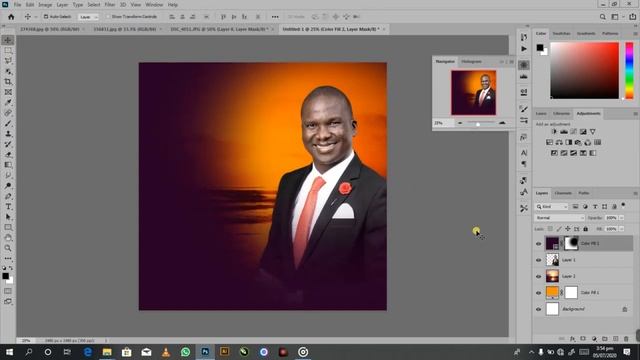Screen dimensions: 640x360
Task: Hide the Layer 1 layer
Action: (x=538, y=260)
